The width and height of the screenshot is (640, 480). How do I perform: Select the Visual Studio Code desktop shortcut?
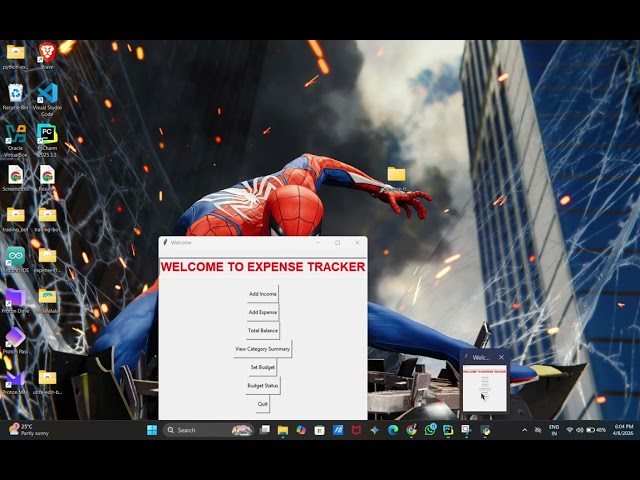[47, 99]
